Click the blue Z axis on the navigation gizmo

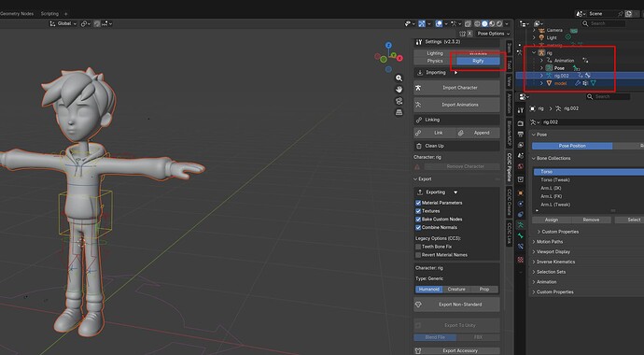388,45
